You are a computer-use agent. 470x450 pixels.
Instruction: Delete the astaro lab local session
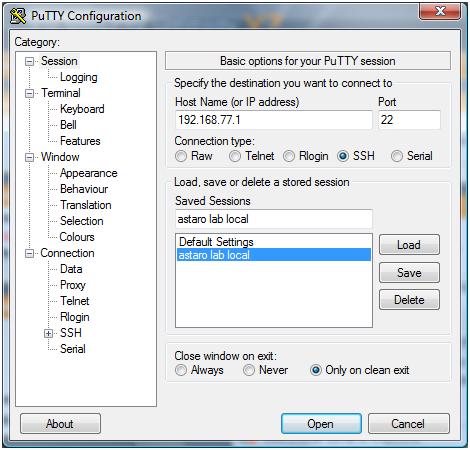coord(409,300)
